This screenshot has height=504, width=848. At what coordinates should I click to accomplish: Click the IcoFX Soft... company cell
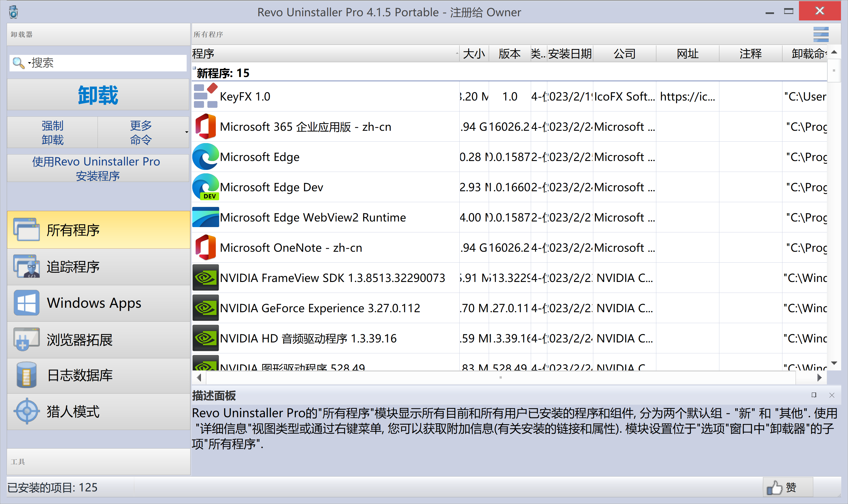click(624, 96)
